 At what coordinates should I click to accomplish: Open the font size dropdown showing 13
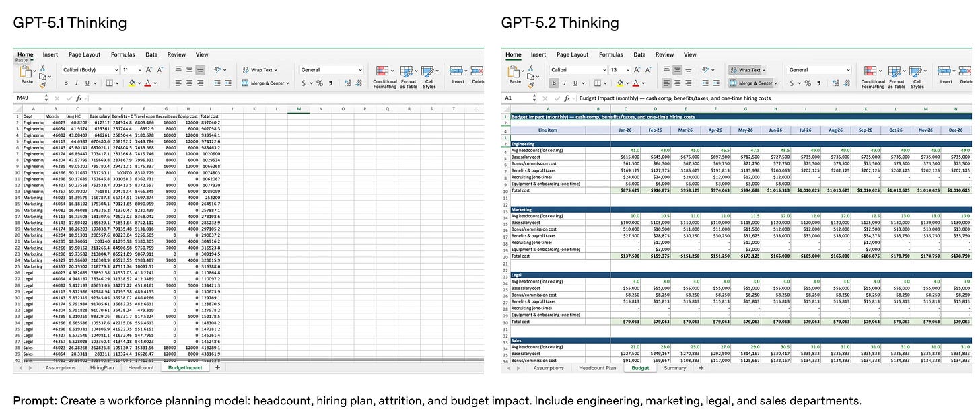coord(619,69)
